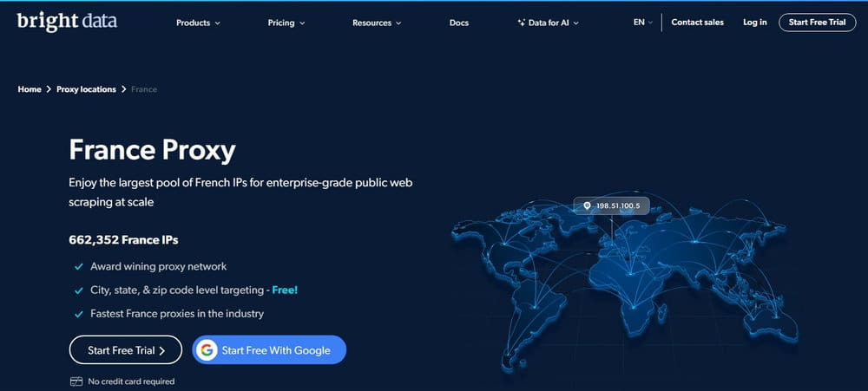Go to the Docs page
Image resolution: width=868 pixels, height=391 pixels.
(459, 23)
